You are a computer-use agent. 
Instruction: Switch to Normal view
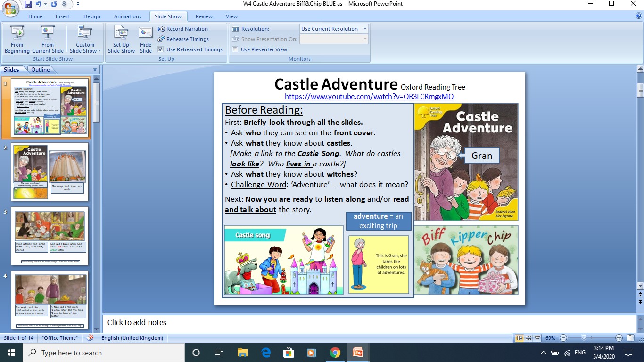coord(520,338)
